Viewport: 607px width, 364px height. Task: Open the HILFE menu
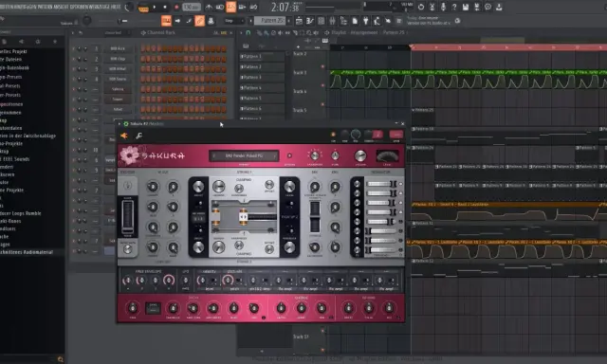coord(116,7)
